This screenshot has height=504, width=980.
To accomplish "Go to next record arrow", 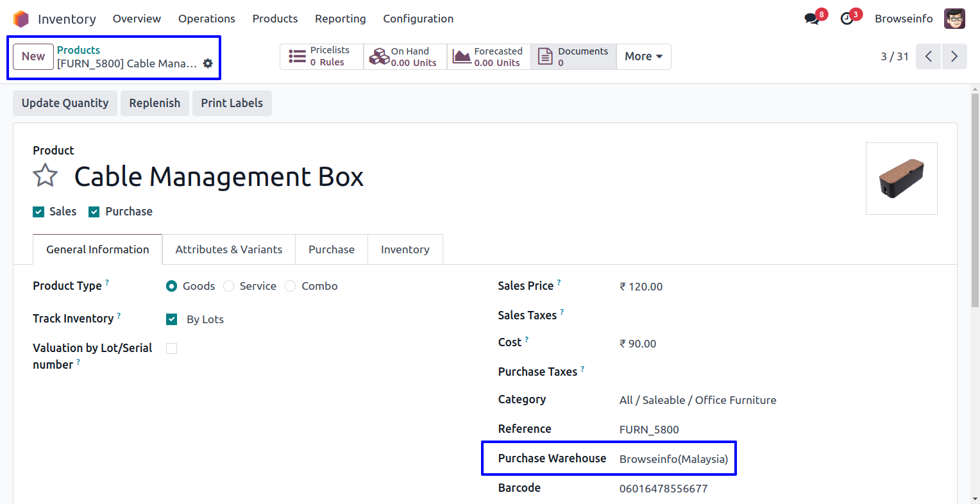I will (x=954, y=56).
